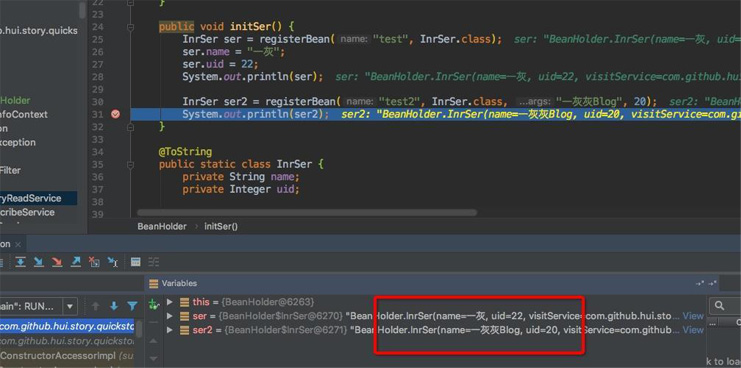Click the Trace Current Stream Chain icon
This screenshot has width=741, height=368.
(x=154, y=262)
